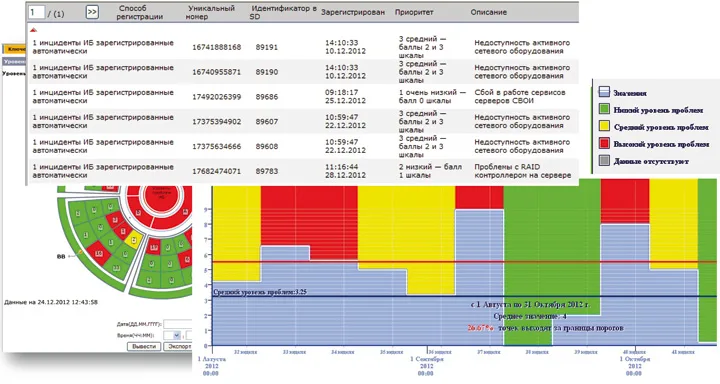This screenshot has height=384, width=720.
Task: Click the page number input box
Action: [x=37, y=12]
